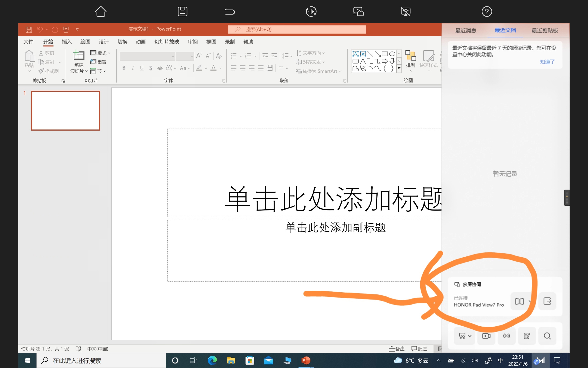Save the presentation via Quick Access save icon
This screenshot has width=588, height=368.
[29, 30]
